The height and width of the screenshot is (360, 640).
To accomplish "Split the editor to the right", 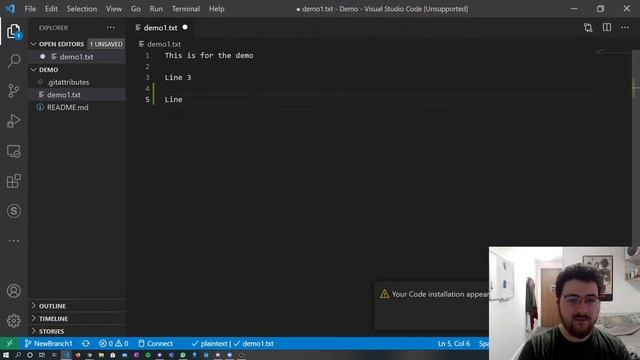I will tap(607, 28).
